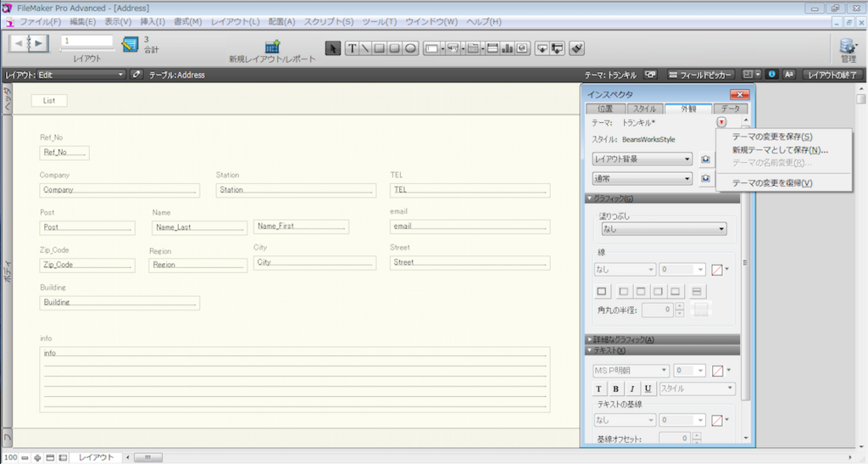Select the Chart tool

[x=507, y=48]
